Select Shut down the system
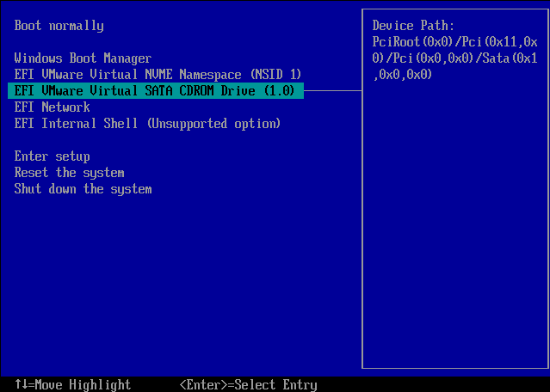Viewport: 550px width, 392px height. coord(83,189)
